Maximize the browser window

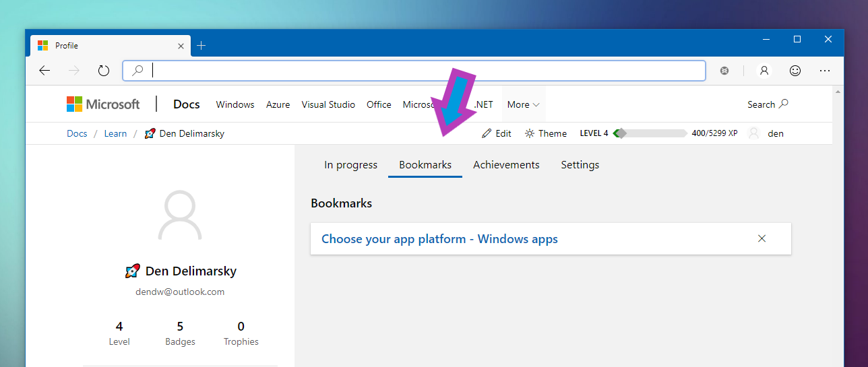click(797, 40)
